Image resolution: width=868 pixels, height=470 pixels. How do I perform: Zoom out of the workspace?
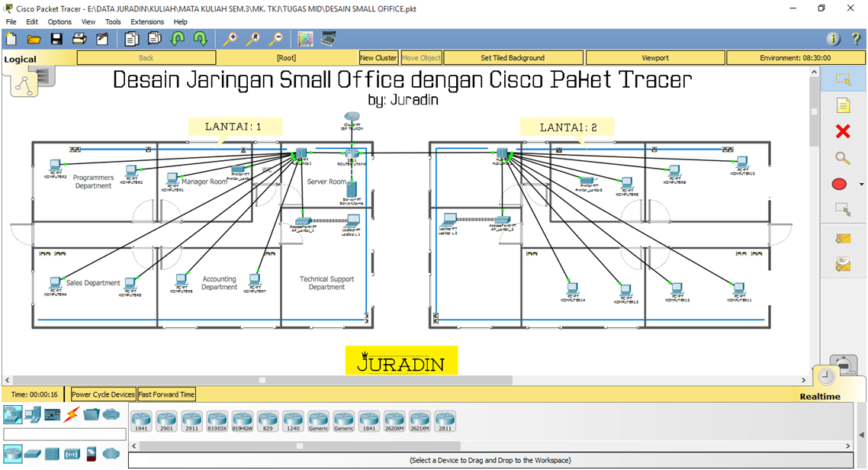point(275,39)
